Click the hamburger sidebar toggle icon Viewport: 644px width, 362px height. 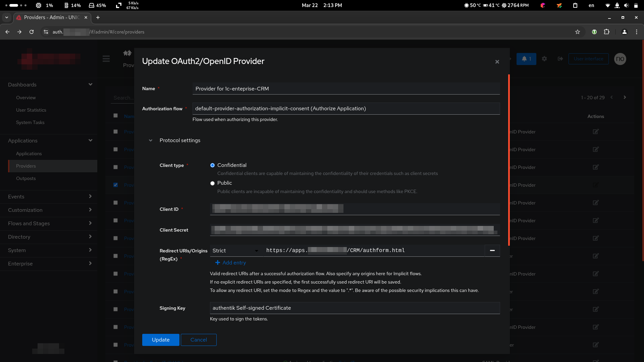[106, 59]
